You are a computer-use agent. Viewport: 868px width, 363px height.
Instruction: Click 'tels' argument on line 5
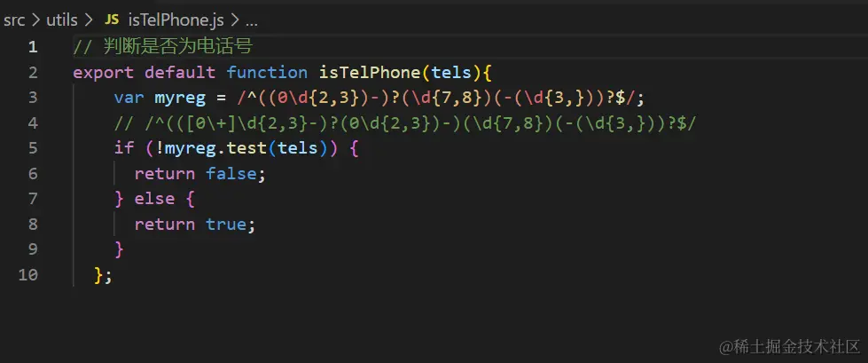point(298,148)
